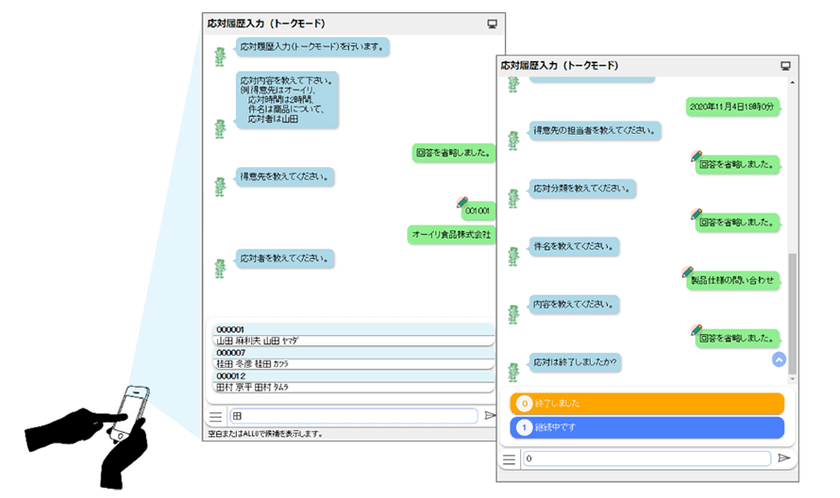Image resolution: width=840 pixels, height=498 pixels.
Task: Click the monitor icon in right window title bar
Action: coord(785,66)
